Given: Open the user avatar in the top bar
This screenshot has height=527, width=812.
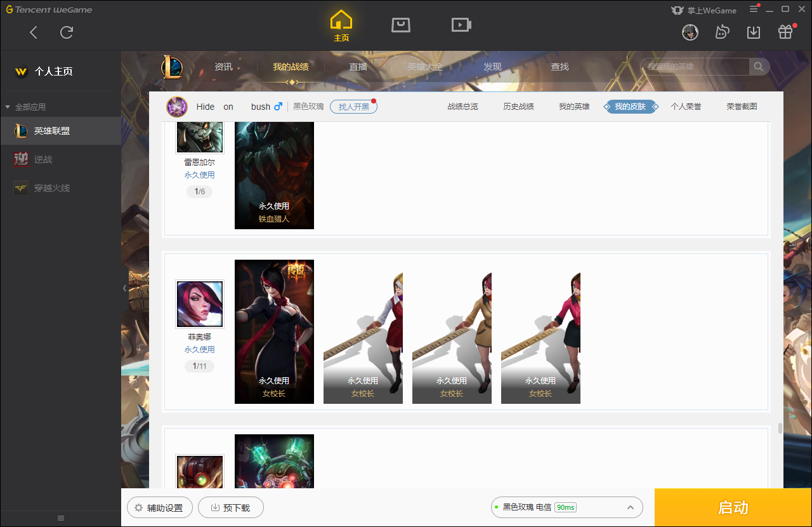Looking at the screenshot, I should [690, 32].
